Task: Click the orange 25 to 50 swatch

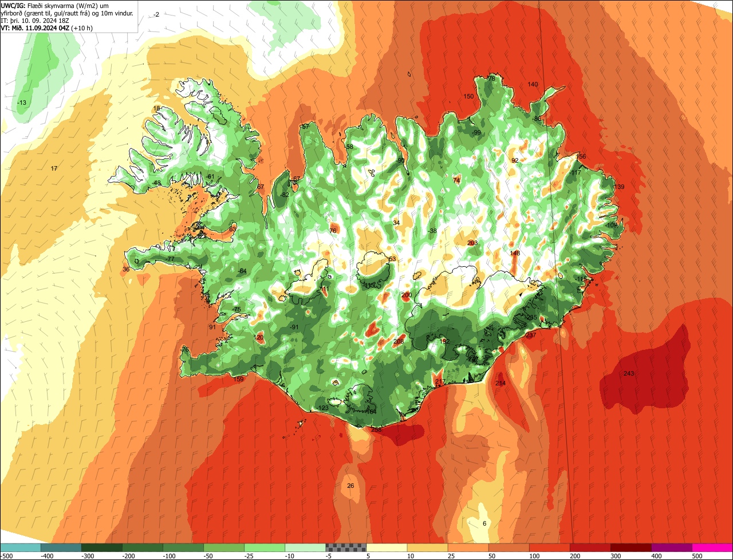Action: tap(468, 547)
